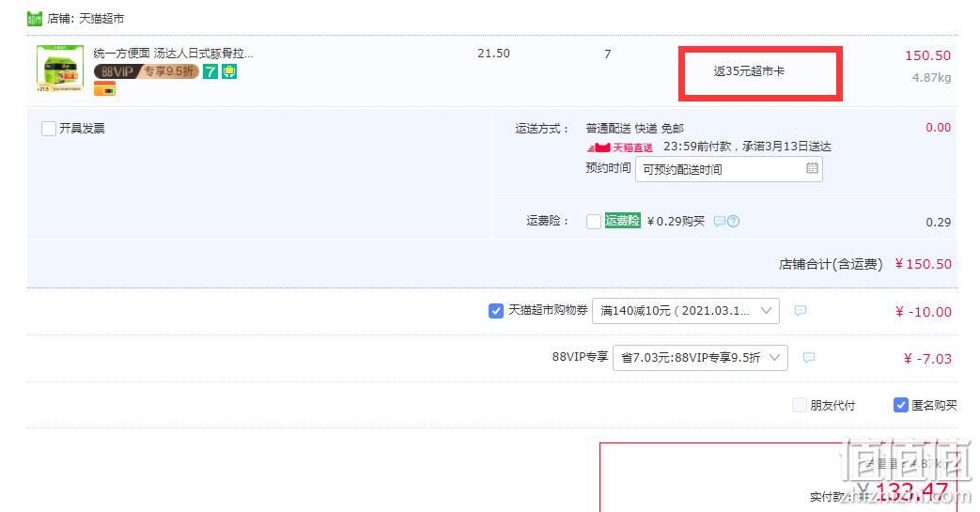Image resolution: width=980 pixels, height=512 pixels.
Task: Click the item subtotal 150.50 in red
Action: point(927,55)
